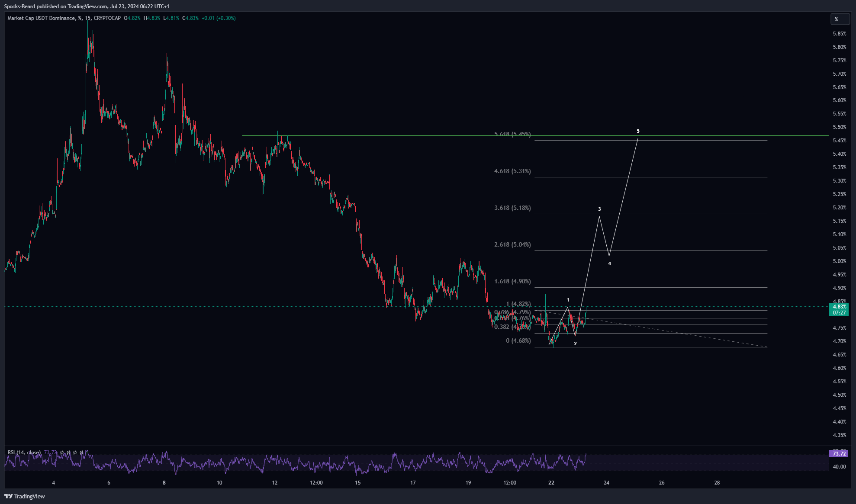Select Elliott wave label 3 on the projection
Viewport: 856px width, 504px height.
tap(599, 209)
